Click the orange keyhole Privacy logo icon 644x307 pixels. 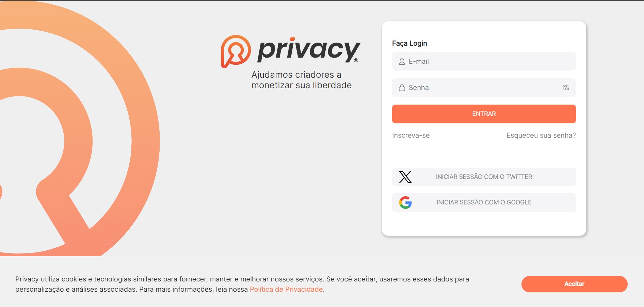pos(236,51)
